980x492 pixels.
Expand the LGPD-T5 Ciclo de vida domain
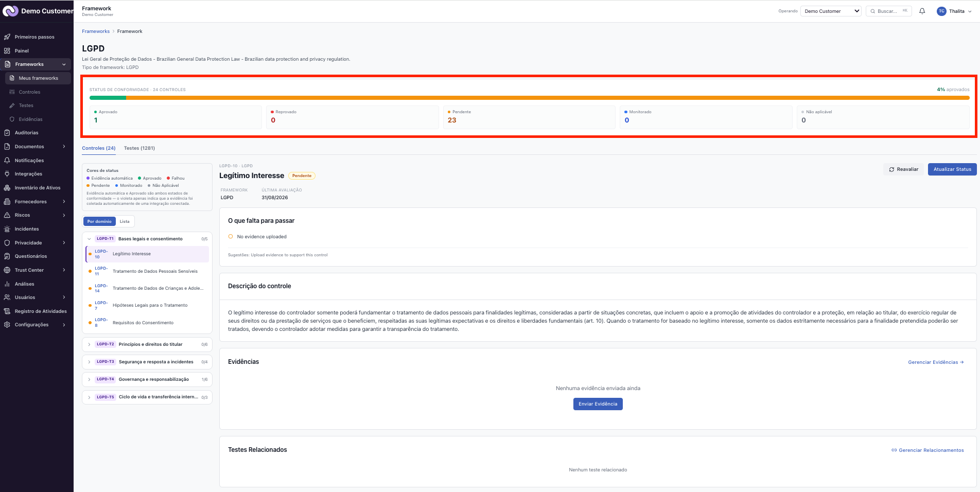tap(147, 397)
